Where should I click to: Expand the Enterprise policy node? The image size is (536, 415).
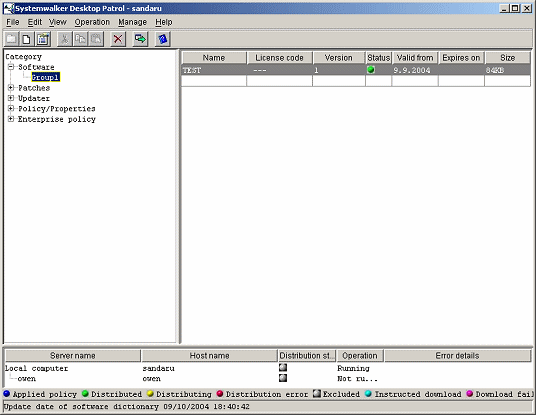(x=11, y=119)
